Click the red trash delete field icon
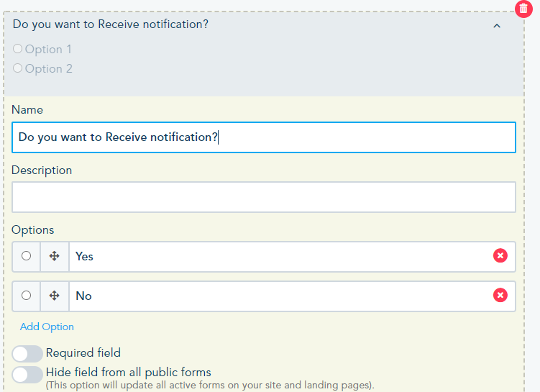This screenshot has height=392, width=540. click(523, 9)
